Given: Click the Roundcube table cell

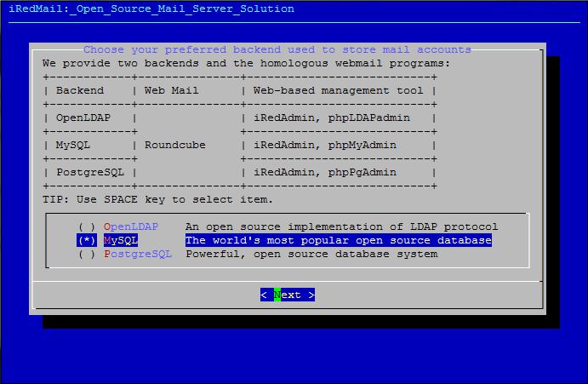Looking at the screenshot, I should (175, 146).
